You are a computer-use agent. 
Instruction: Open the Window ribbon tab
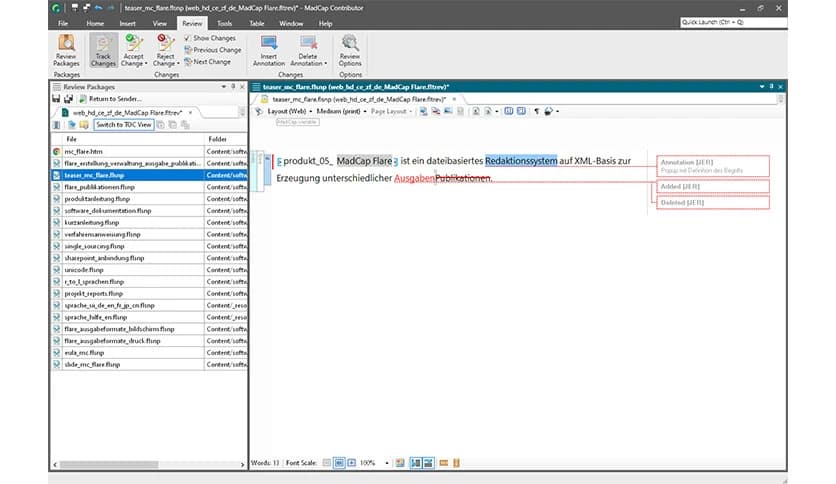[x=291, y=23]
